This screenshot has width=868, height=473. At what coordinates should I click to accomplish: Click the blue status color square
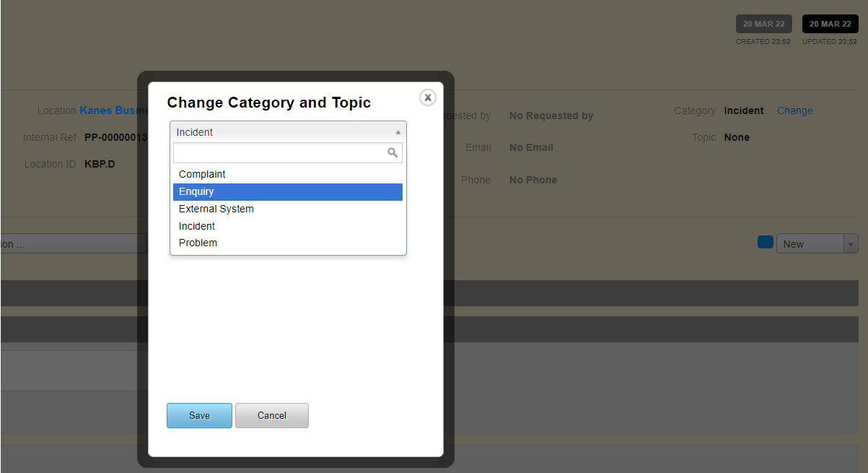(765, 243)
